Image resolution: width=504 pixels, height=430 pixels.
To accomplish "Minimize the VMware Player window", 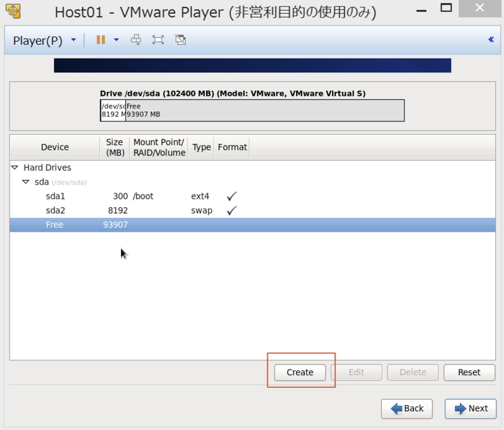I will [x=421, y=10].
